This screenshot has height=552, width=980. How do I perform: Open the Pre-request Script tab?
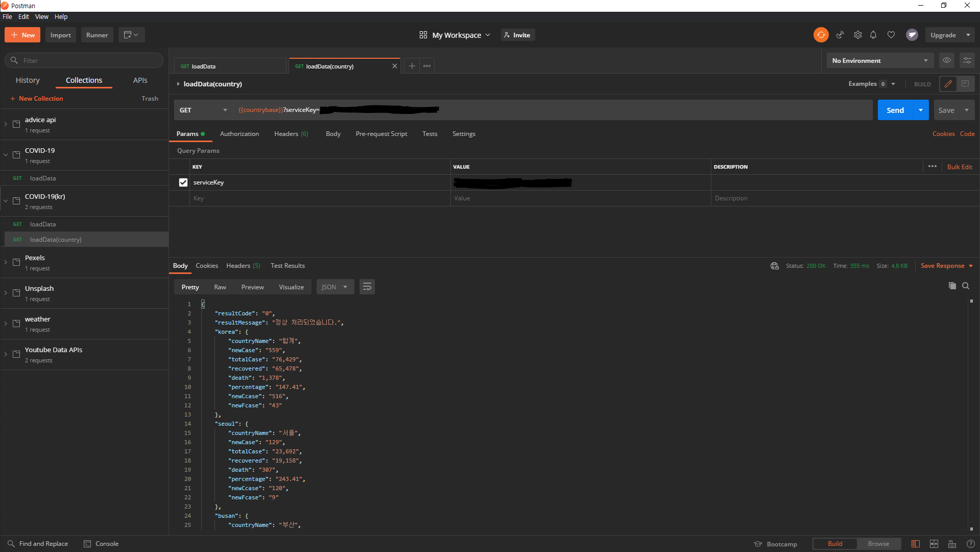[x=381, y=134]
